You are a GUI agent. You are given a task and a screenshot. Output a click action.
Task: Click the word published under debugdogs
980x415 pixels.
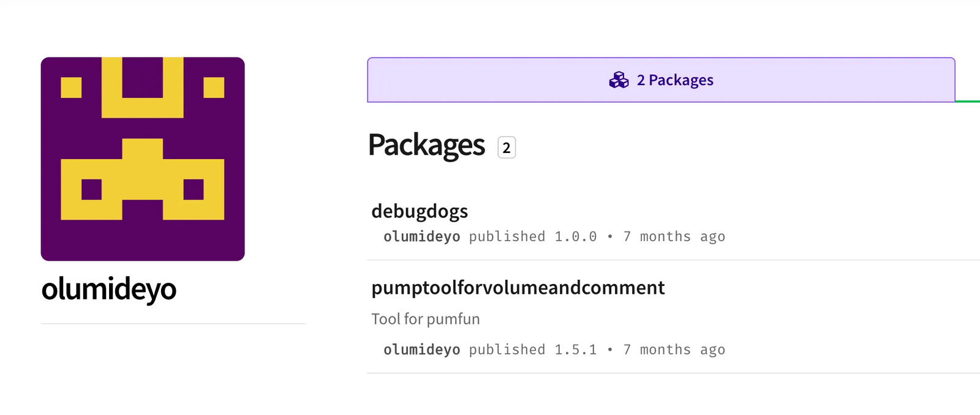click(507, 237)
